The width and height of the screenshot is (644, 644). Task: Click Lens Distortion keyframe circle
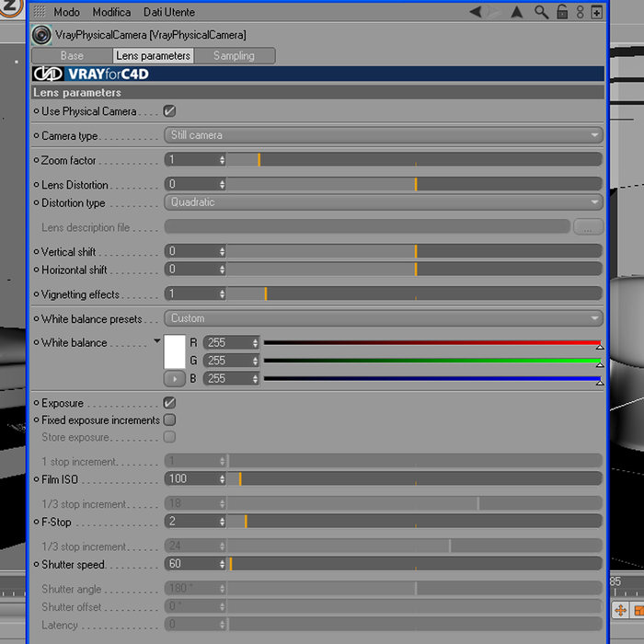click(x=36, y=185)
